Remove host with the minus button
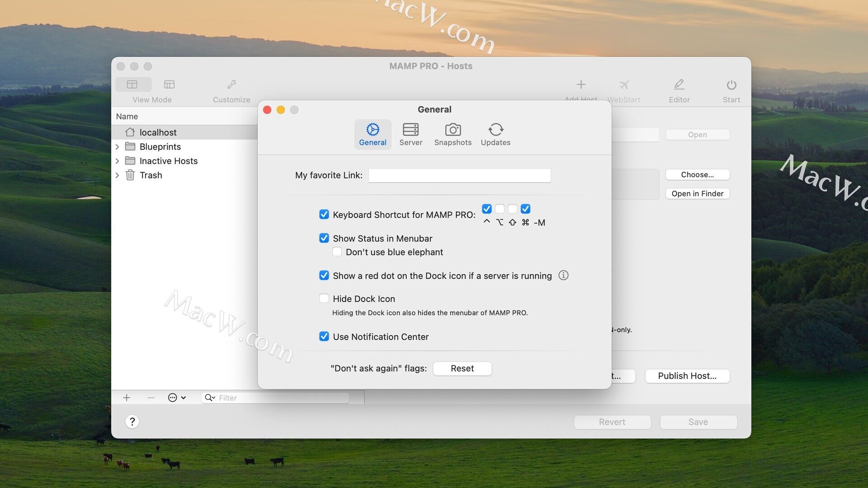 pyautogui.click(x=151, y=398)
